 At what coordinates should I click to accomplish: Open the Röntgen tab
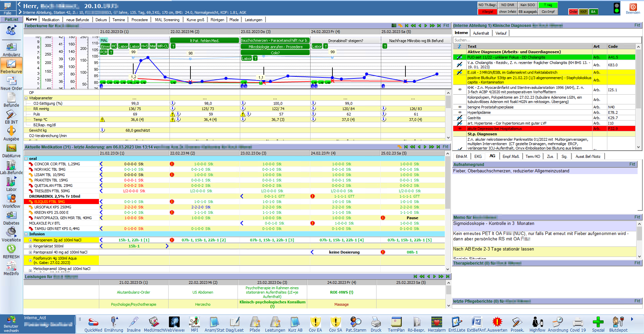click(x=217, y=20)
